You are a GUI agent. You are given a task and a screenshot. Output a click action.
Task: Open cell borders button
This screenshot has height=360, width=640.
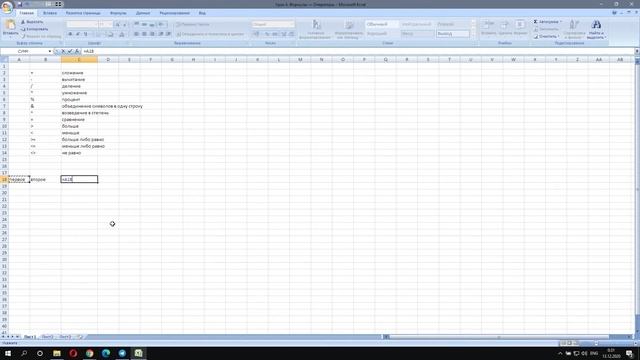pos(98,34)
